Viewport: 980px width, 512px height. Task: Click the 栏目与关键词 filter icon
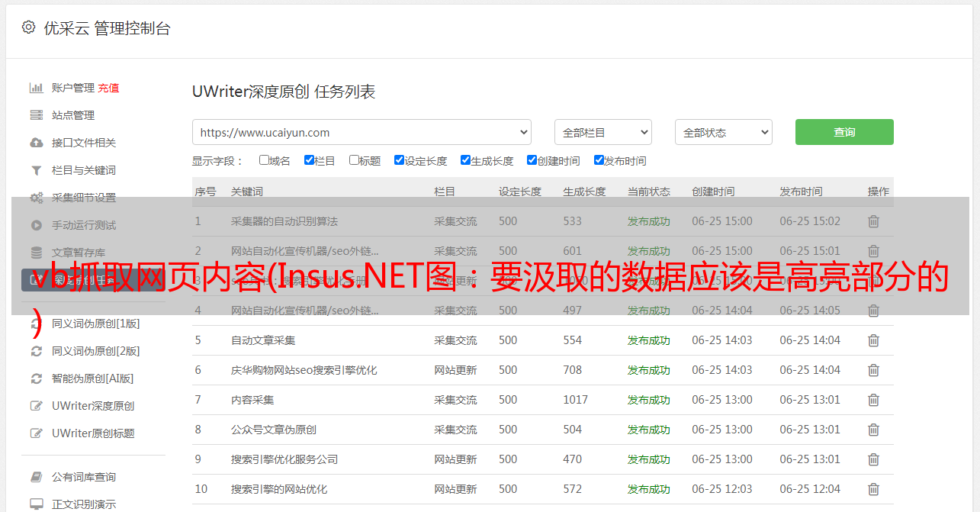coord(36,170)
